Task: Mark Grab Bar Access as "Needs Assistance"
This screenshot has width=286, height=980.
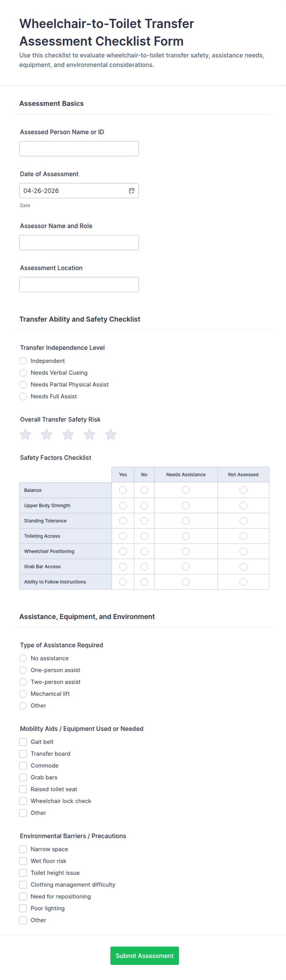Action: point(185,567)
